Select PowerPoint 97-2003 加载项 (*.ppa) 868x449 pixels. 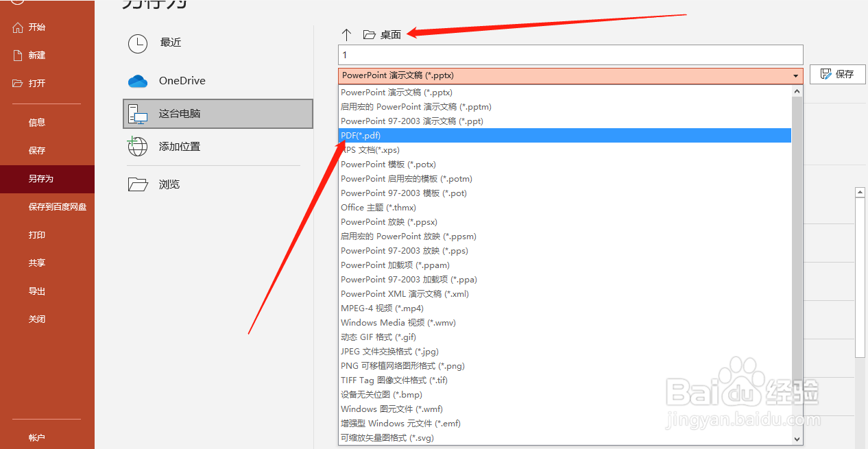tap(565, 280)
